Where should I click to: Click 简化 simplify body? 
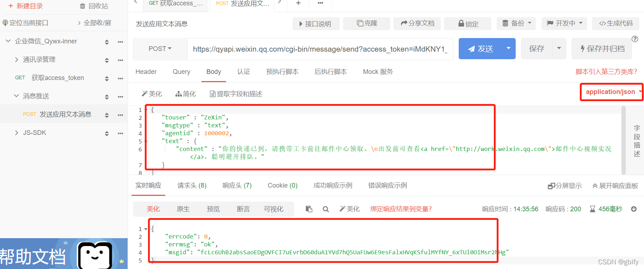click(x=186, y=94)
